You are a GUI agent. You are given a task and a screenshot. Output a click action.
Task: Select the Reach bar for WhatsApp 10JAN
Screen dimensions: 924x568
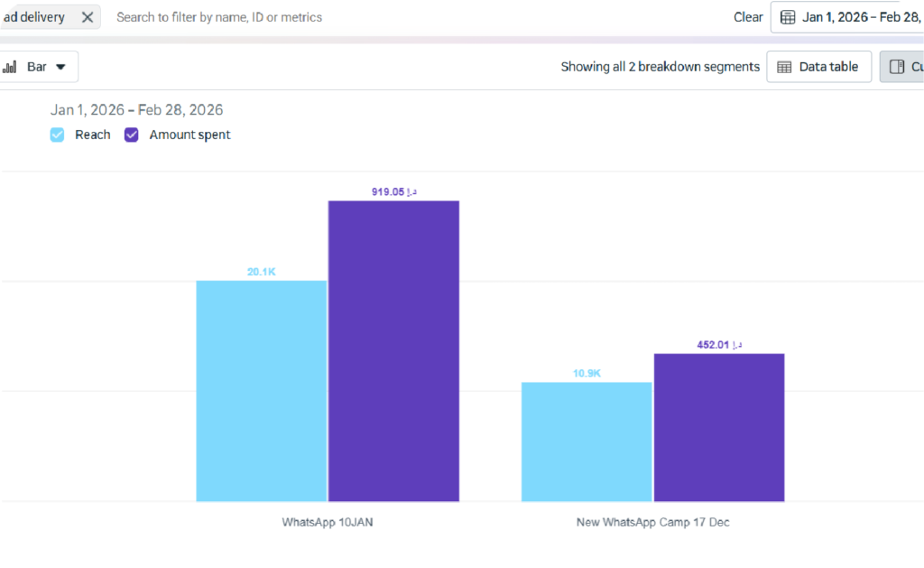[262, 390]
